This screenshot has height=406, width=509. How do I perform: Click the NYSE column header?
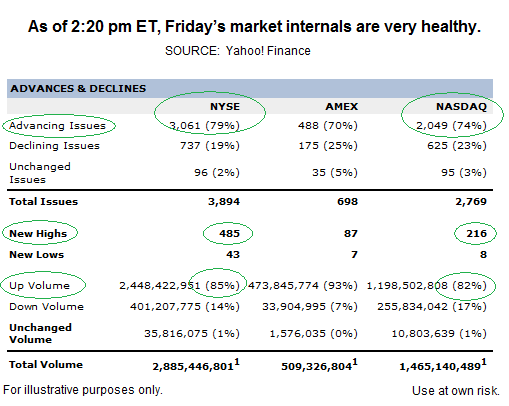(x=225, y=106)
